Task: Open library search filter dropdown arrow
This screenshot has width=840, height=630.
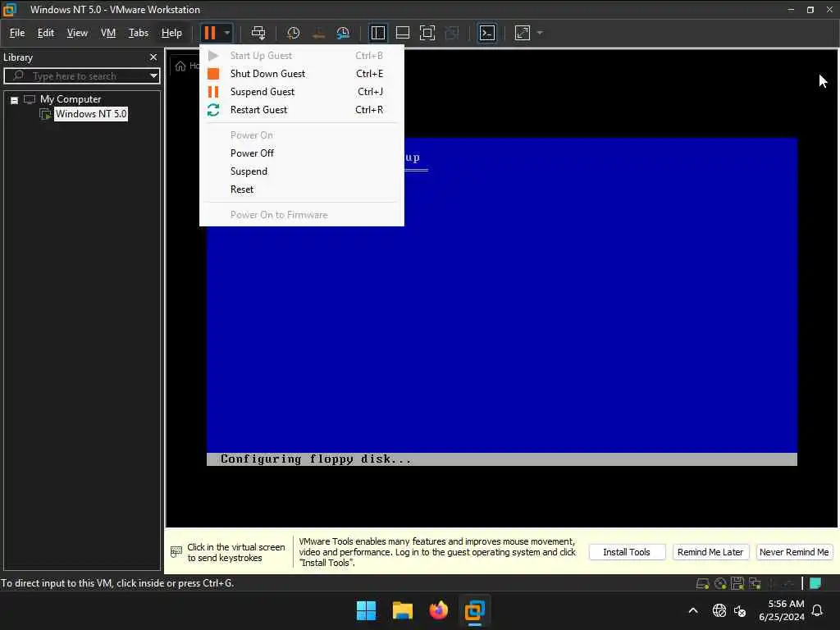Action: [153, 76]
